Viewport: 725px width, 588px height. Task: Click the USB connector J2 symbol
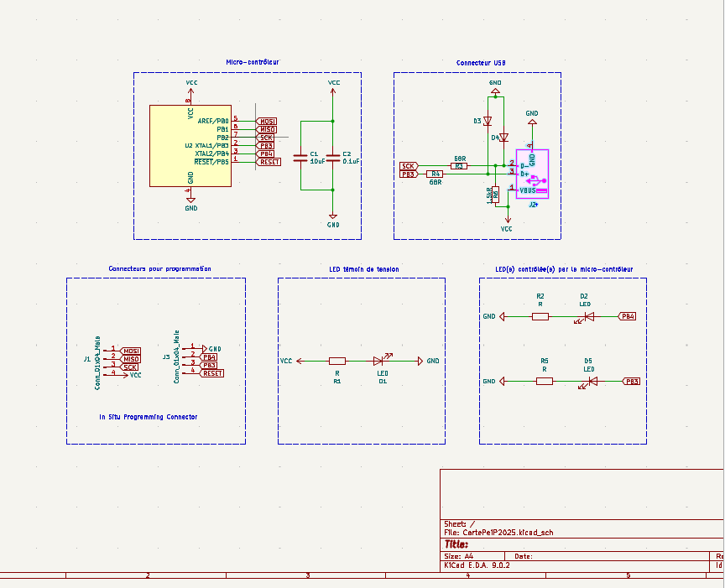tap(532, 174)
